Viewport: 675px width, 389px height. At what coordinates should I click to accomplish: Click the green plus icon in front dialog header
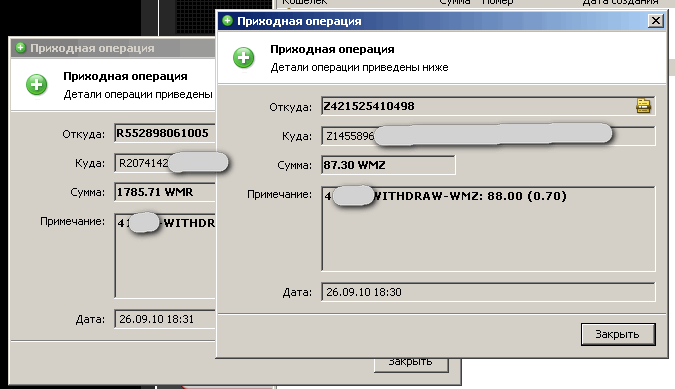click(x=244, y=58)
